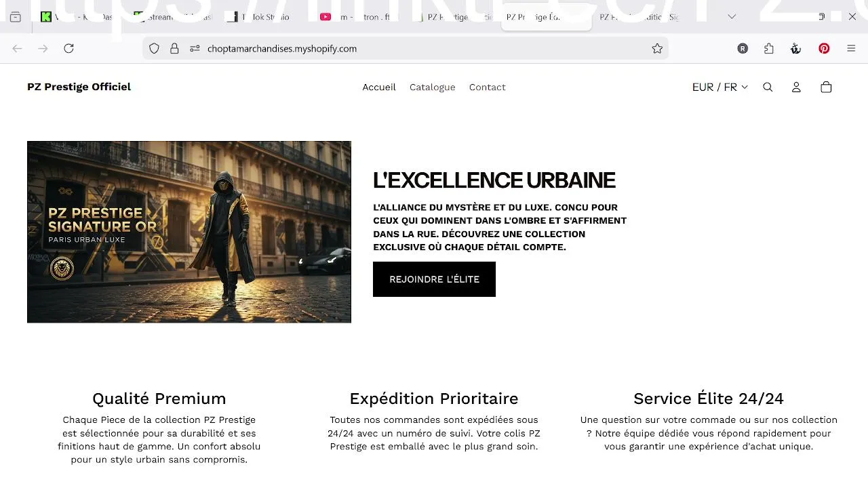868x488 pixels.
Task: Click the PZ Prestige Signature Or banner image
Action: 189,232
